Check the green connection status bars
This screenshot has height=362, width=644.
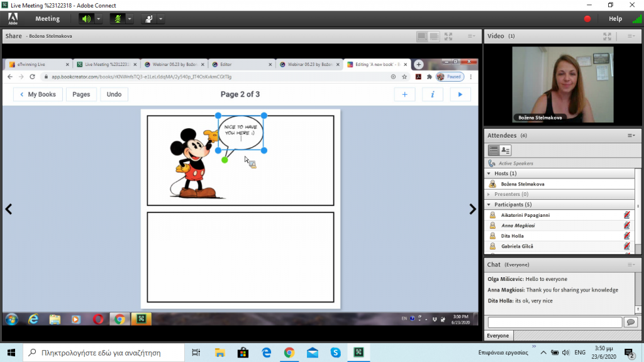[637, 18]
